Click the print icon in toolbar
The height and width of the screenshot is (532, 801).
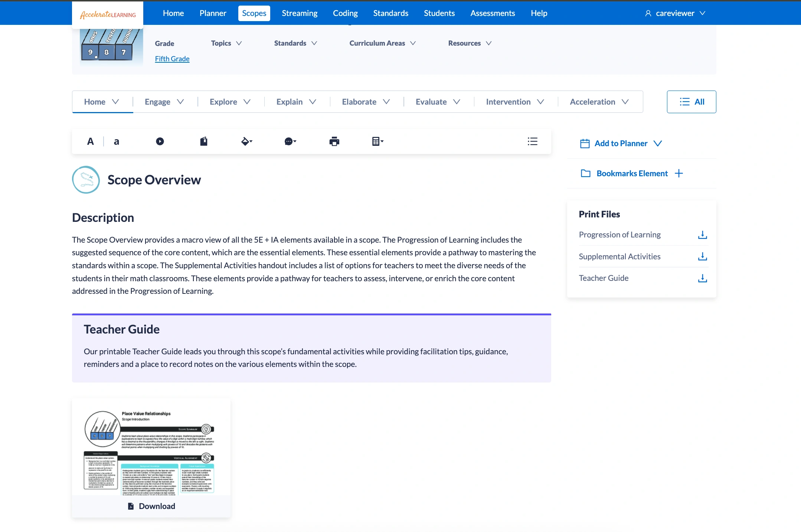(x=334, y=141)
